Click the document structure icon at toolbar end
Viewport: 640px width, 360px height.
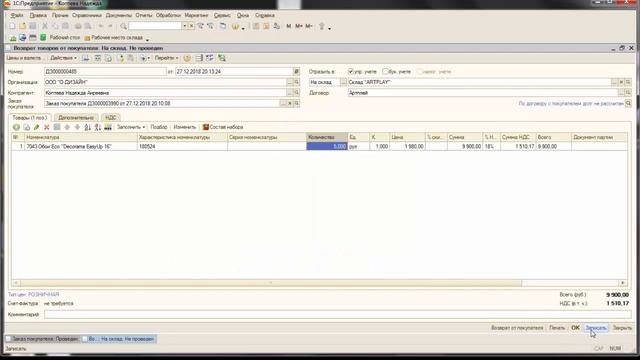click(222, 58)
